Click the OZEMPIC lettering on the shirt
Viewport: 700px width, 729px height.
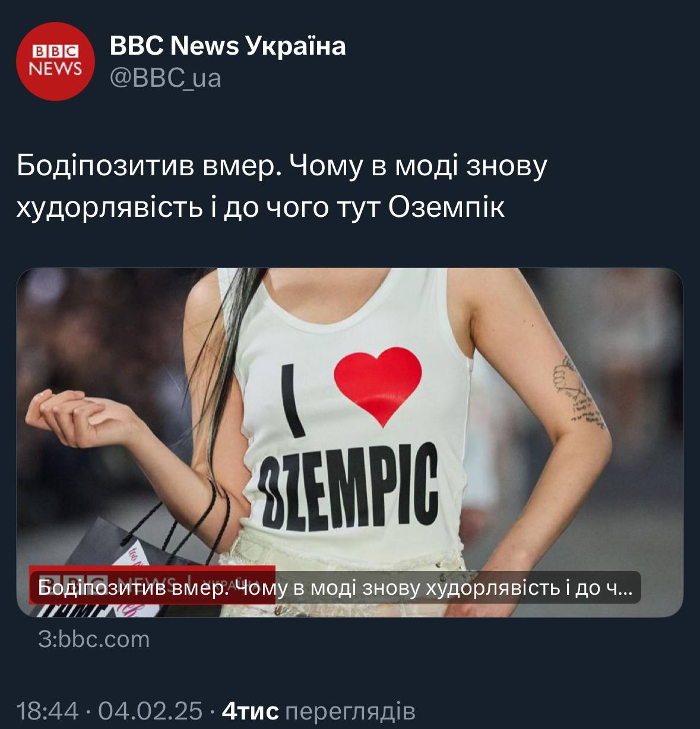click(349, 488)
